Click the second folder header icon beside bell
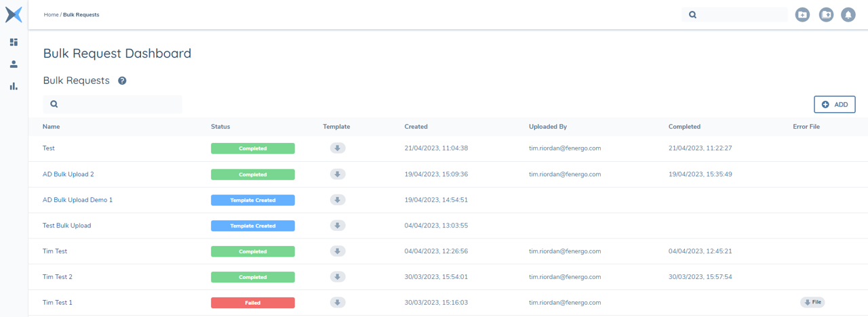Image resolution: width=868 pixels, height=317 pixels. click(x=826, y=14)
